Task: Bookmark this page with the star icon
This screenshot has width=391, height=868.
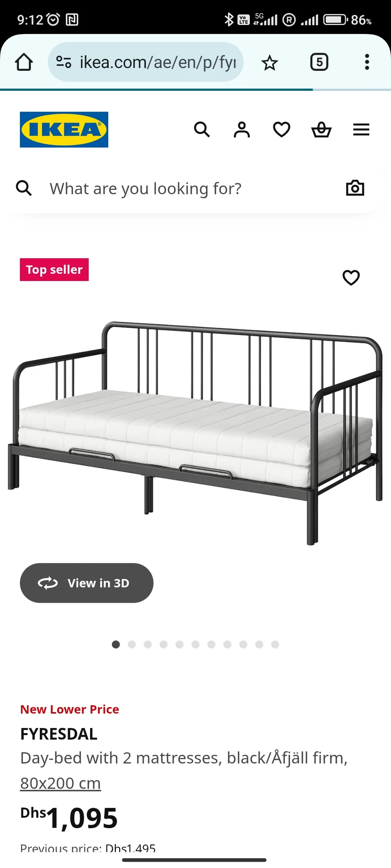Action: click(x=269, y=63)
